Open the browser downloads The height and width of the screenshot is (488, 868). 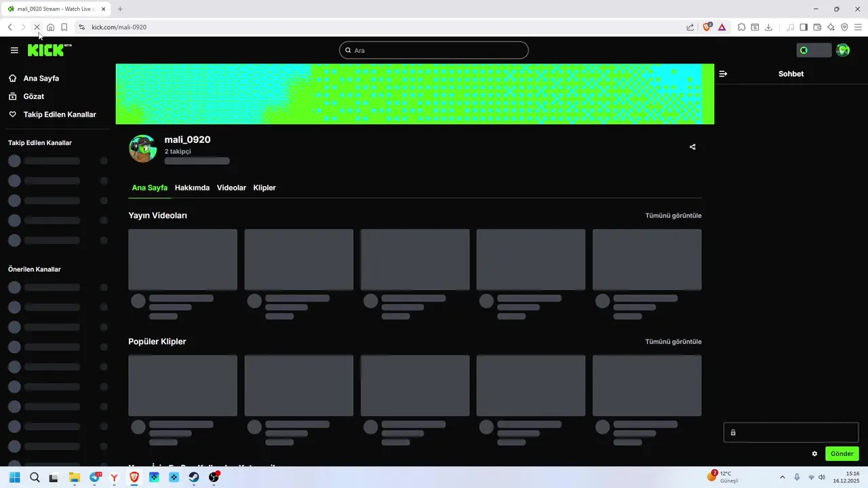768,27
